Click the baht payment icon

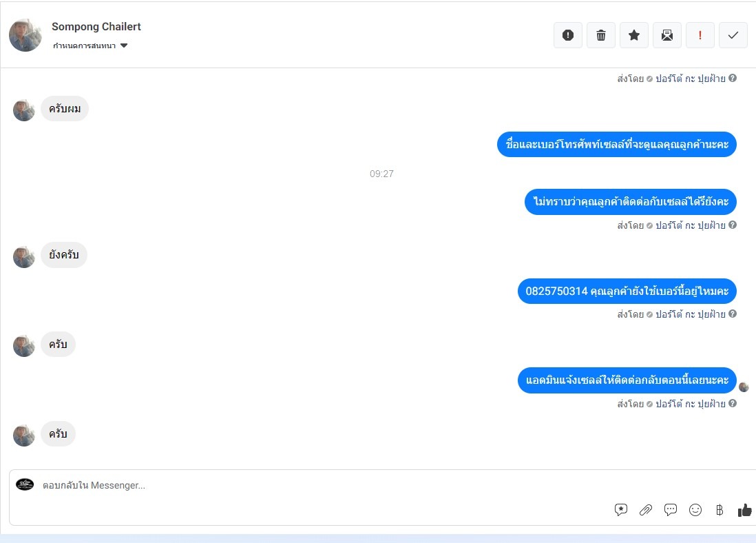[720, 510]
